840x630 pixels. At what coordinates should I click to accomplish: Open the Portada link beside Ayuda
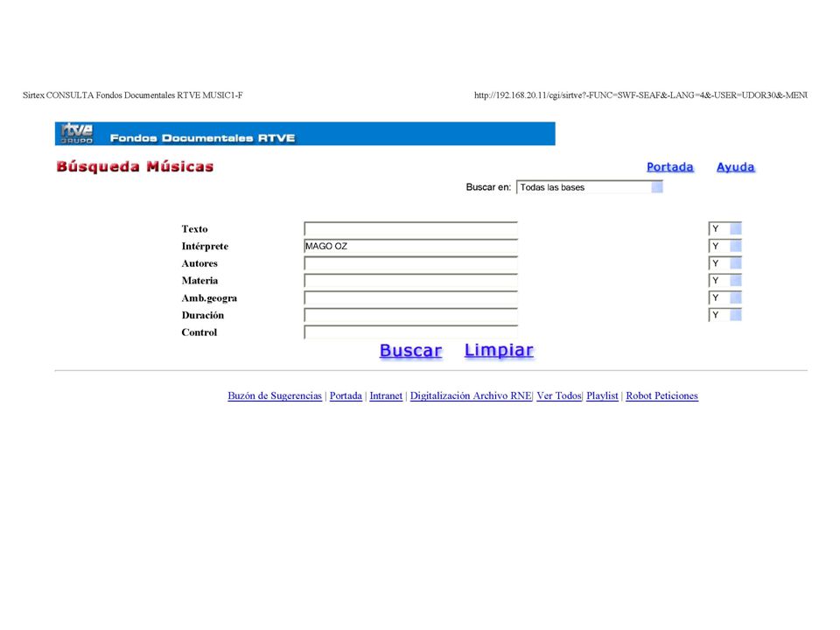pyautogui.click(x=669, y=167)
